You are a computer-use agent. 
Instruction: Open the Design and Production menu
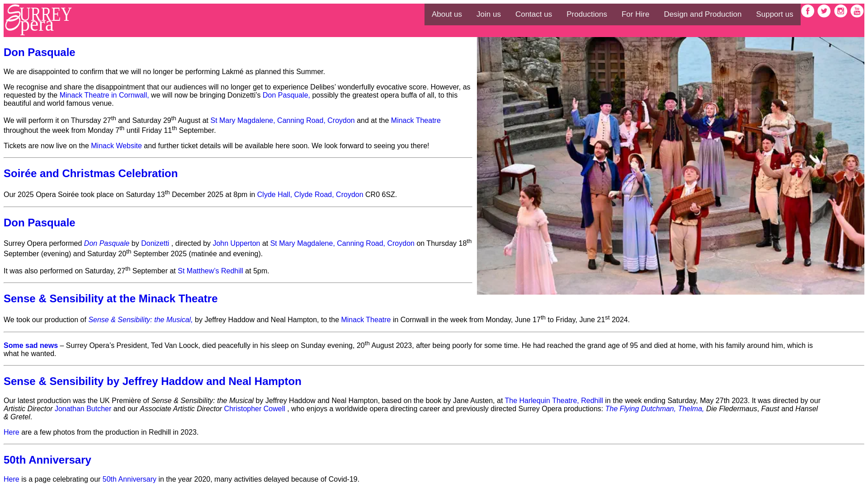pos(703,14)
